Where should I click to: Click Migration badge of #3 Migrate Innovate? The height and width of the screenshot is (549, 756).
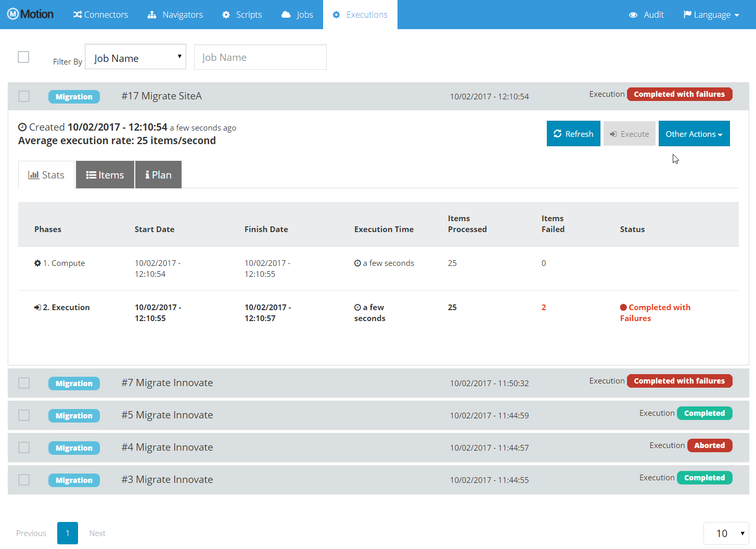(74, 480)
